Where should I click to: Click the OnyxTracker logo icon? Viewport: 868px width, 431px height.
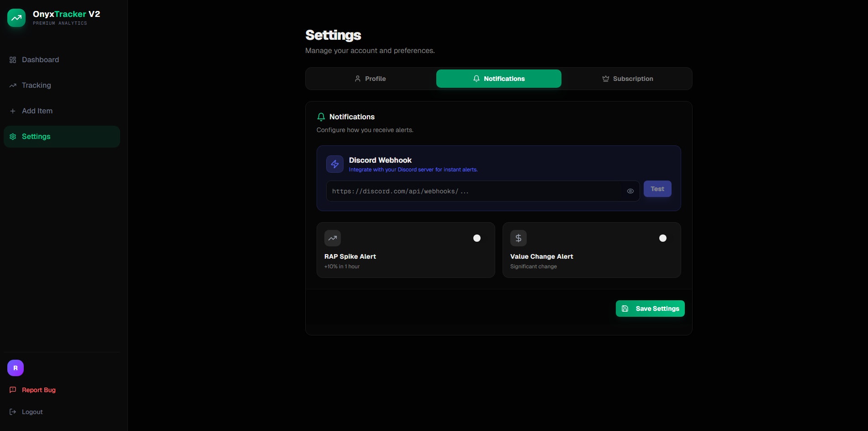click(x=16, y=18)
